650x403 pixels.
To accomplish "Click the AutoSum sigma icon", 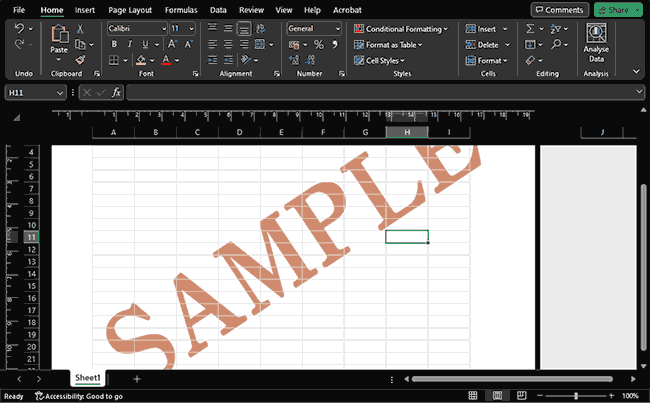I will point(530,28).
